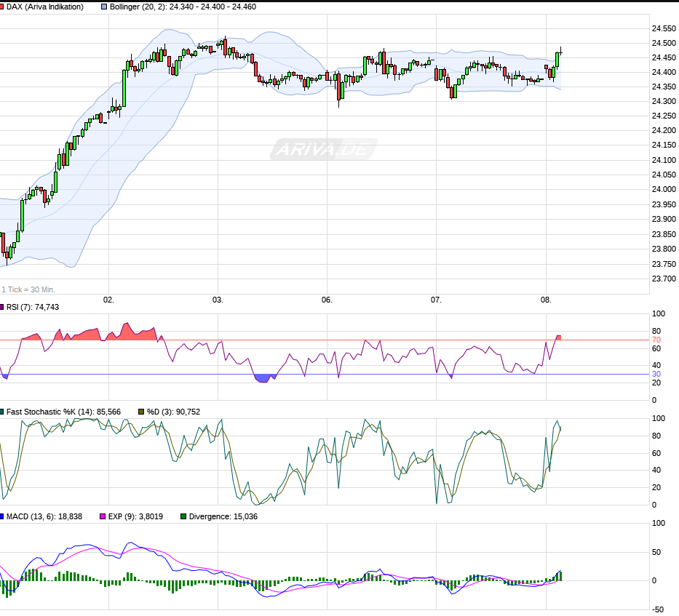
Task: Click the Fast Stochastic %K legend marker
Action: 3,412
